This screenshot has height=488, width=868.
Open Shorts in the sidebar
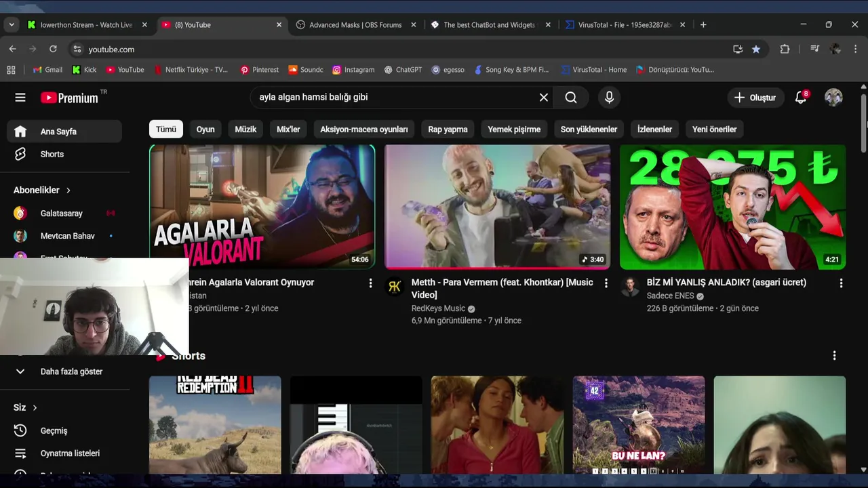point(64,155)
